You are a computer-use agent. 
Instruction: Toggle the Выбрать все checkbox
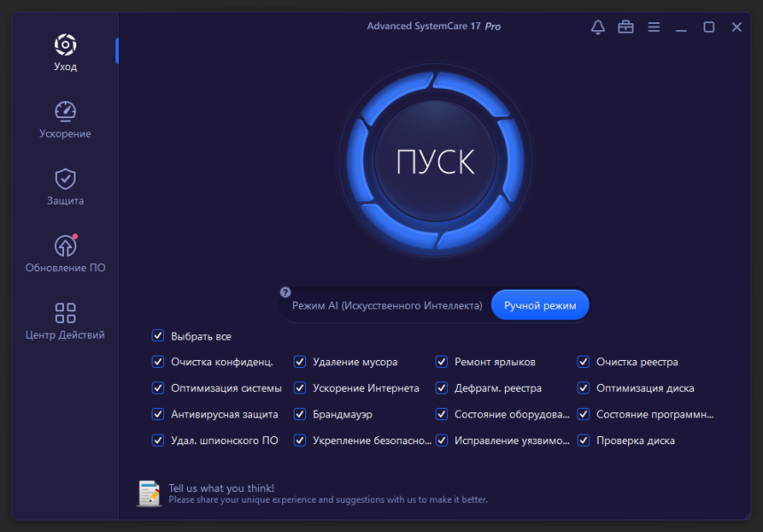(x=158, y=335)
